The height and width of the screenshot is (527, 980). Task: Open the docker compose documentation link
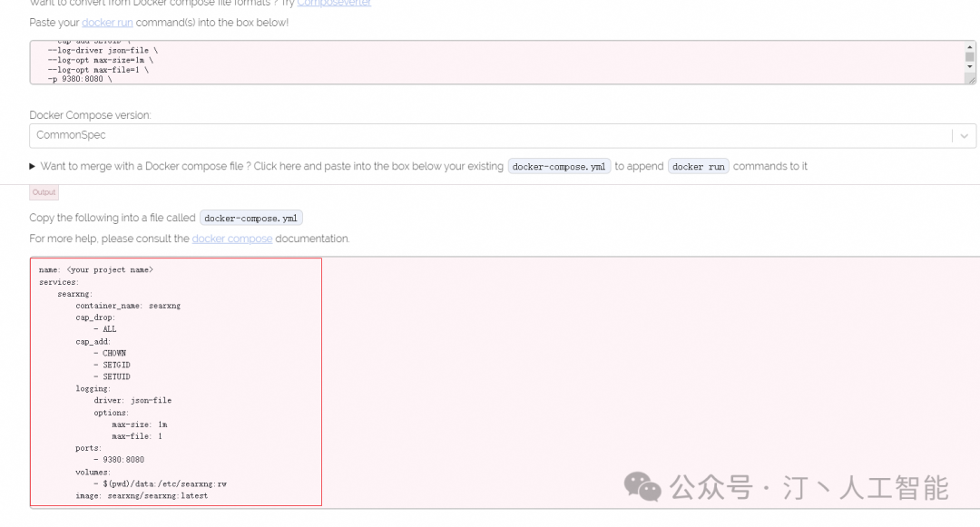[x=232, y=239]
